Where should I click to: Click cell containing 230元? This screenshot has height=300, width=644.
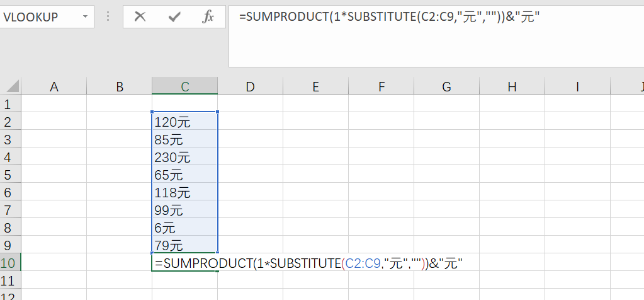[185, 157]
